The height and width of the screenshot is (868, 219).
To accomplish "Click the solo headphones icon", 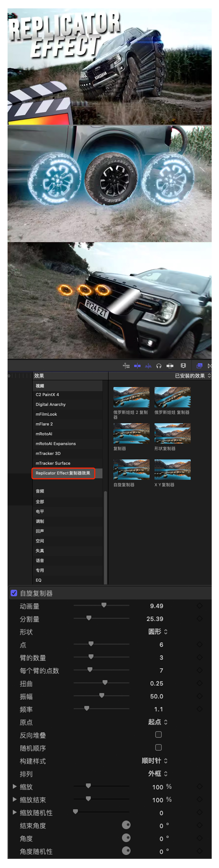I will pos(159,366).
